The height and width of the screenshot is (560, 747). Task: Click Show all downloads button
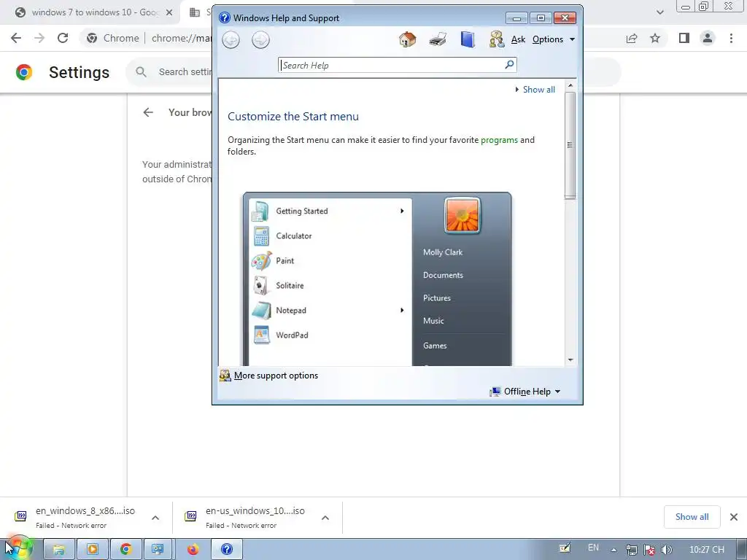(692, 517)
